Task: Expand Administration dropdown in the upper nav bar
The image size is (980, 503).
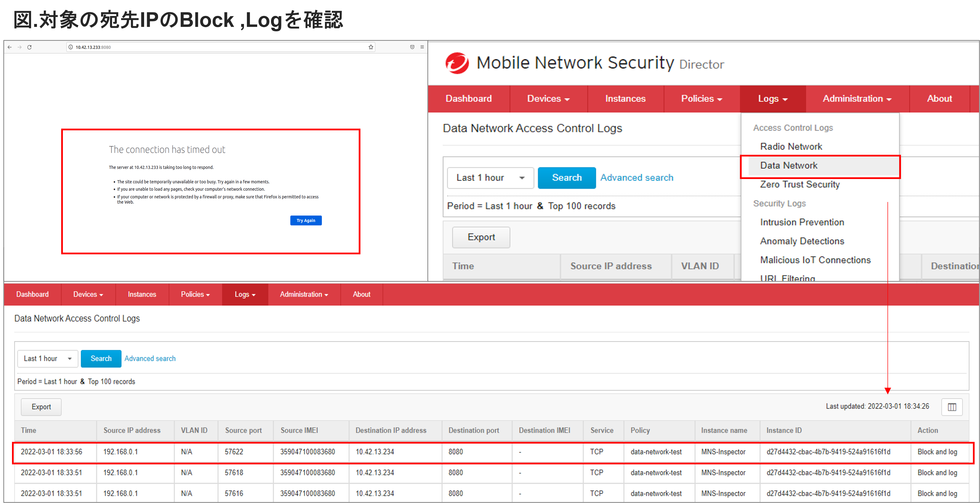Action: coord(857,99)
